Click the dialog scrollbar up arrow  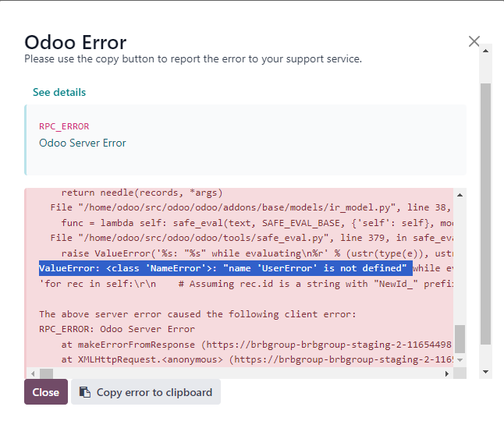pos(486,51)
